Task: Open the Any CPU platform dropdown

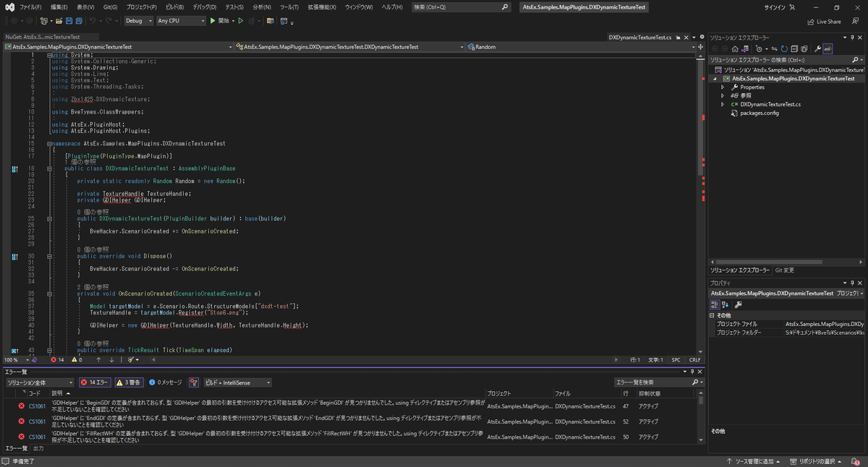Action: coord(181,21)
